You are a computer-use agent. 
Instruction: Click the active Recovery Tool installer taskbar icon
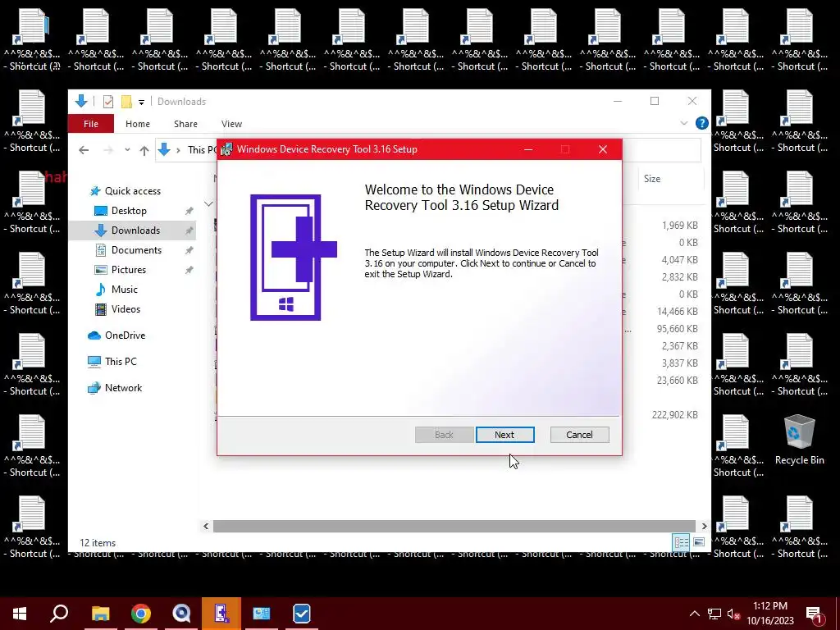pyautogui.click(x=221, y=614)
